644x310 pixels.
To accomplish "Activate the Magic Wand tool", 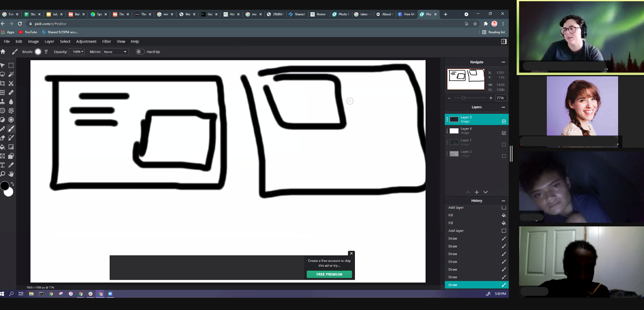I will tap(11, 74).
